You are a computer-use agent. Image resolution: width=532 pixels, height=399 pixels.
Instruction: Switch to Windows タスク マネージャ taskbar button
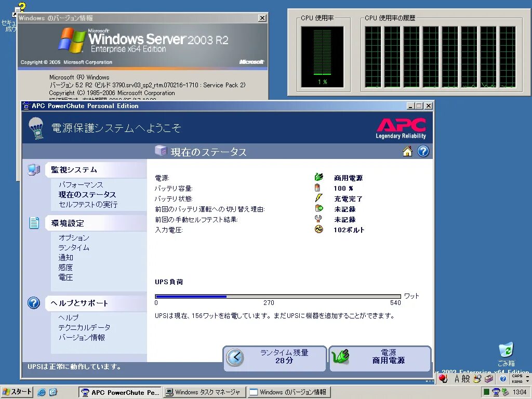click(x=205, y=392)
